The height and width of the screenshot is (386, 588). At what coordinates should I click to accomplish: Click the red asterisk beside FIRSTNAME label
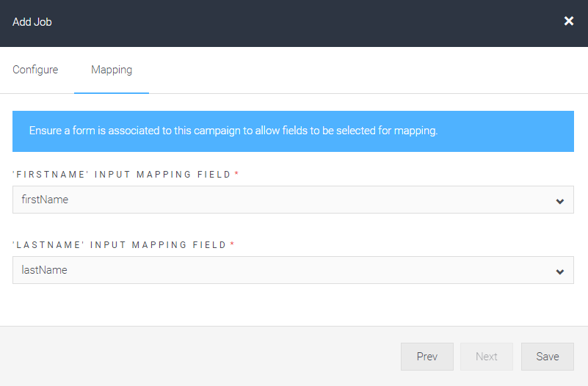pos(236,173)
